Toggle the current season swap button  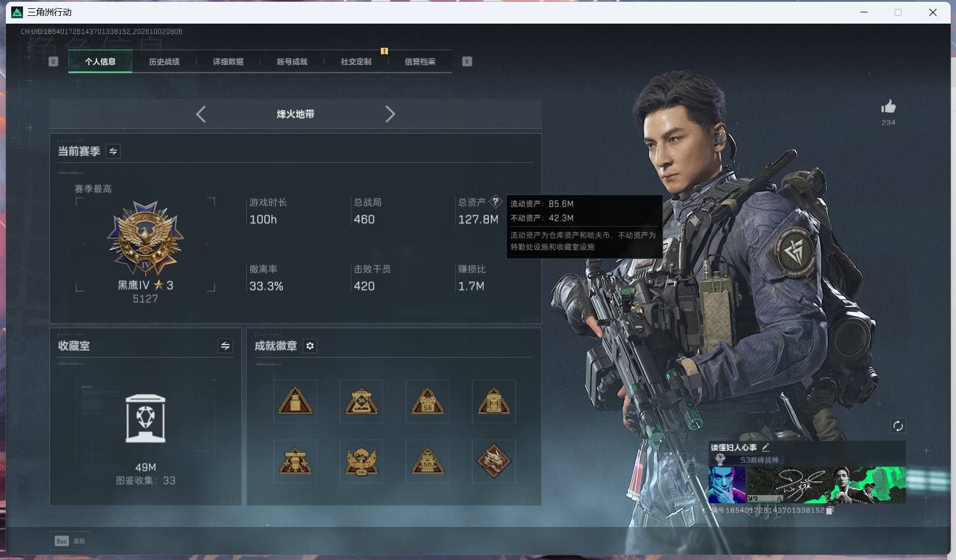tap(113, 152)
